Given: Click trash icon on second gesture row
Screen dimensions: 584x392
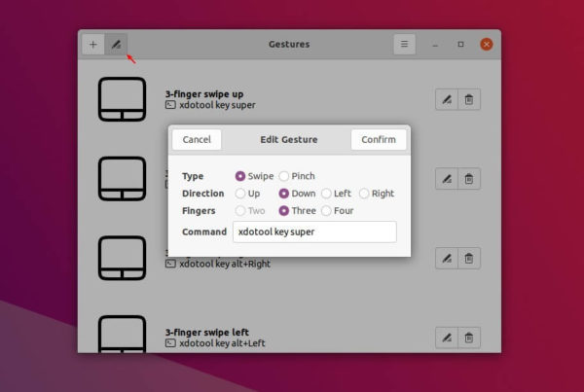Looking at the screenshot, I should coord(469,179).
